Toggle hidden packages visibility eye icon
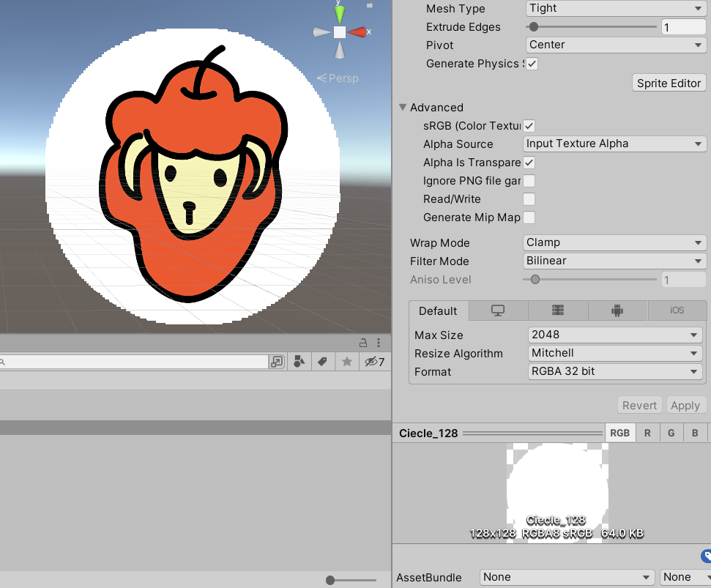711x588 pixels. 375,362
